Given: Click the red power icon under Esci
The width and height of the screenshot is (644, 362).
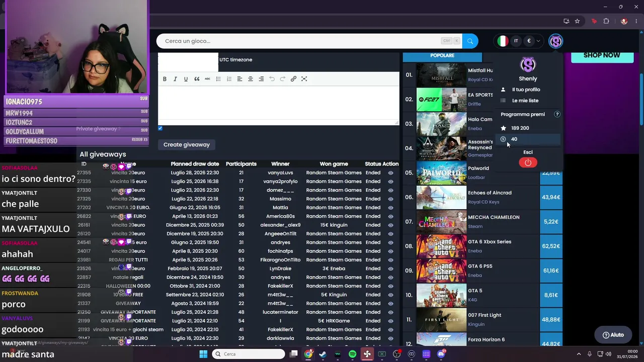Looking at the screenshot, I should [528, 162].
